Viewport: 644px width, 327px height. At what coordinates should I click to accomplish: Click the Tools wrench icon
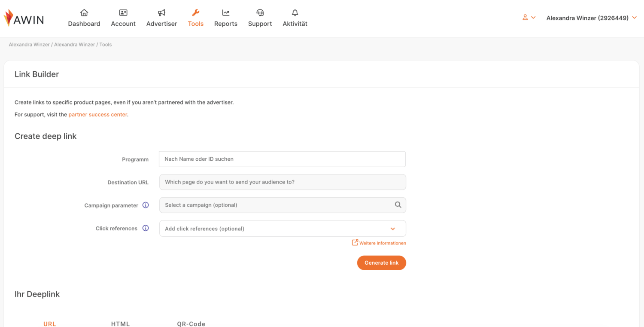pos(196,12)
